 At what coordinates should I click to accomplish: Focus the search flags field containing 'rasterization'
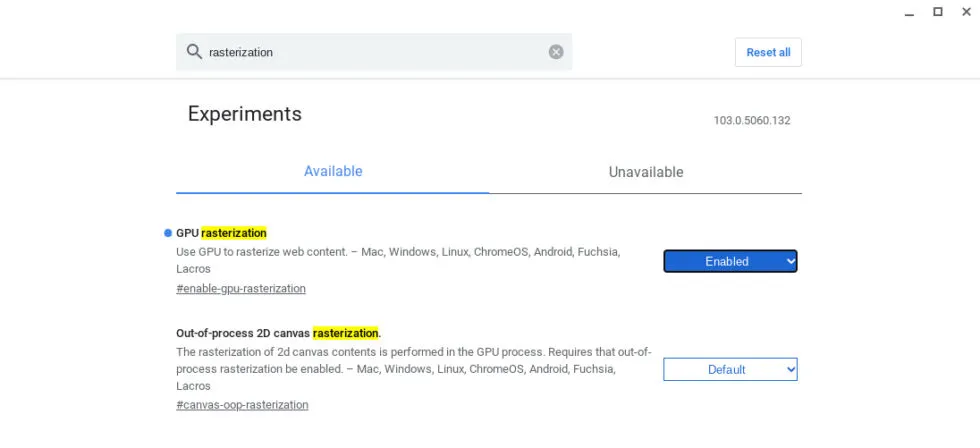click(x=376, y=52)
